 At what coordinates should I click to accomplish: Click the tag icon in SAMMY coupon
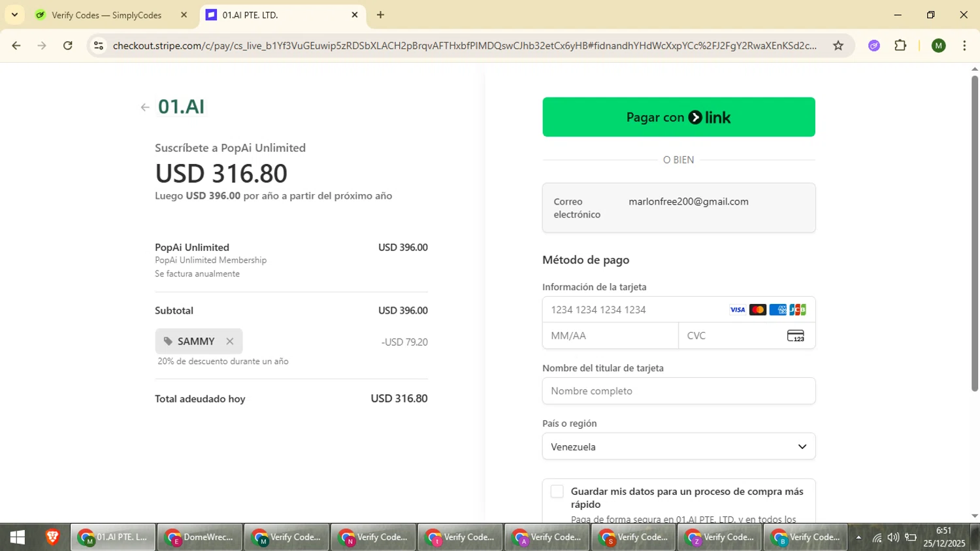coord(168,341)
